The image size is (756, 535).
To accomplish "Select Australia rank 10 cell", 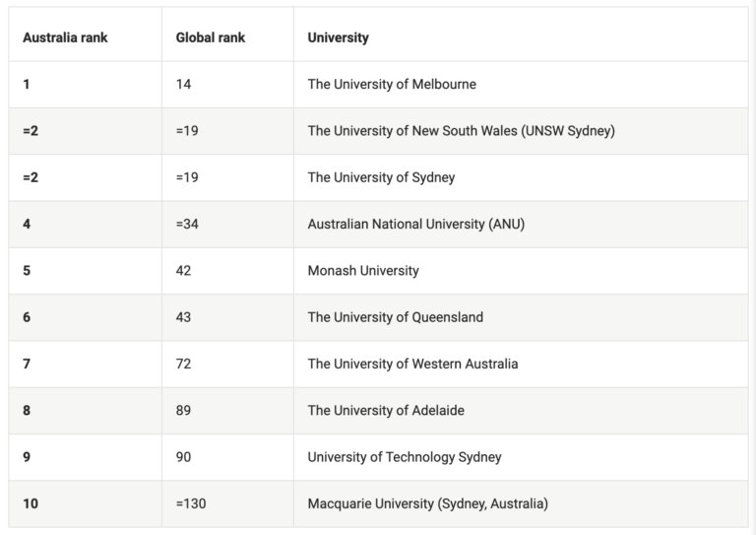I will [31, 504].
